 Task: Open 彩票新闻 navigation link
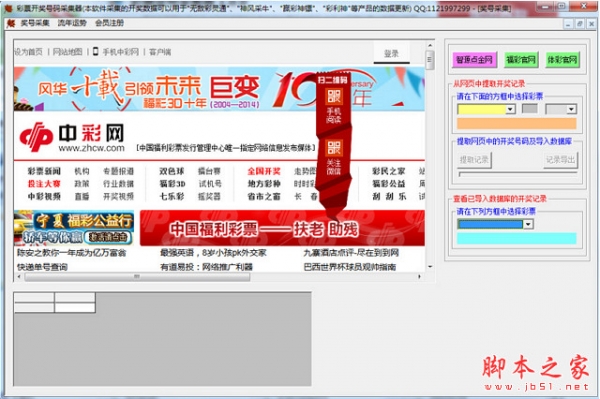coord(44,171)
